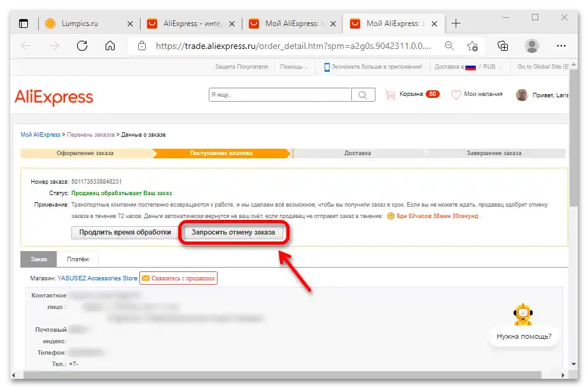Click the Поступление платежа progress step
588x389 pixels.
pos(221,153)
